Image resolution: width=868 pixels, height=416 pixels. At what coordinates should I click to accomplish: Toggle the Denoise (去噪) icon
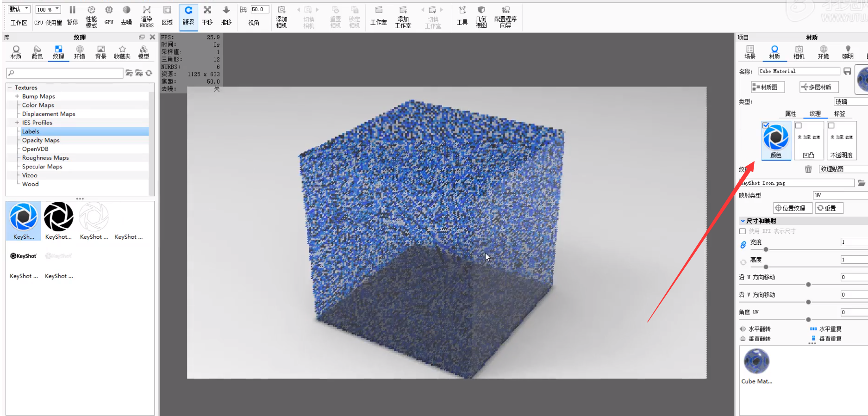pyautogui.click(x=126, y=15)
